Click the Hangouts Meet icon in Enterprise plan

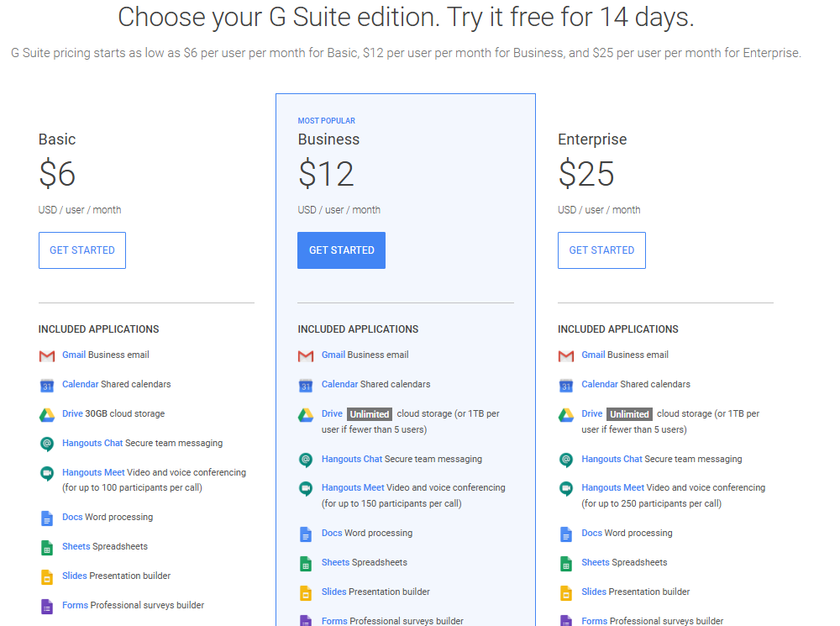click(x=566, y=488)
